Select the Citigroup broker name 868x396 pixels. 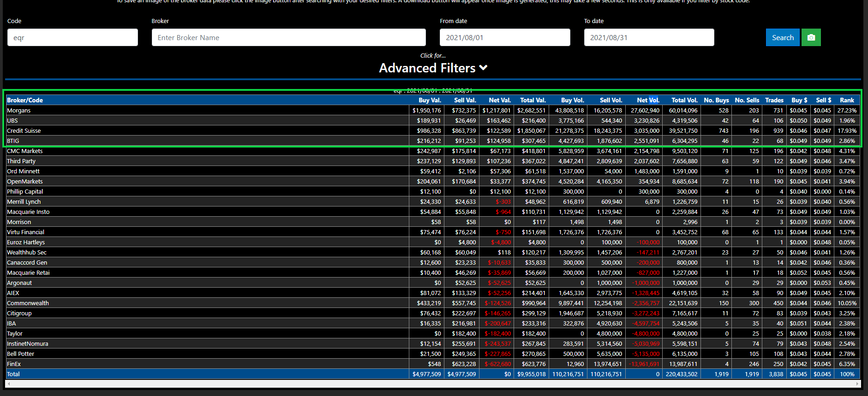click(x=19, y=313)
